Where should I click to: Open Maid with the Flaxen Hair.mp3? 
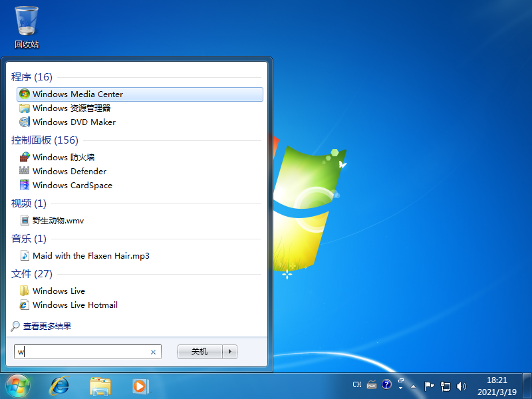(89, 255)
